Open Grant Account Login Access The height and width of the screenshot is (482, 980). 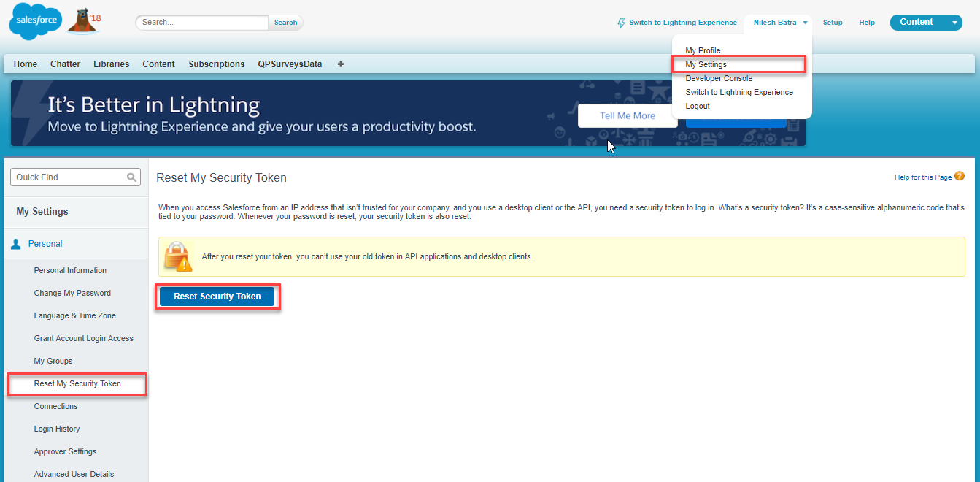(83, 338)
